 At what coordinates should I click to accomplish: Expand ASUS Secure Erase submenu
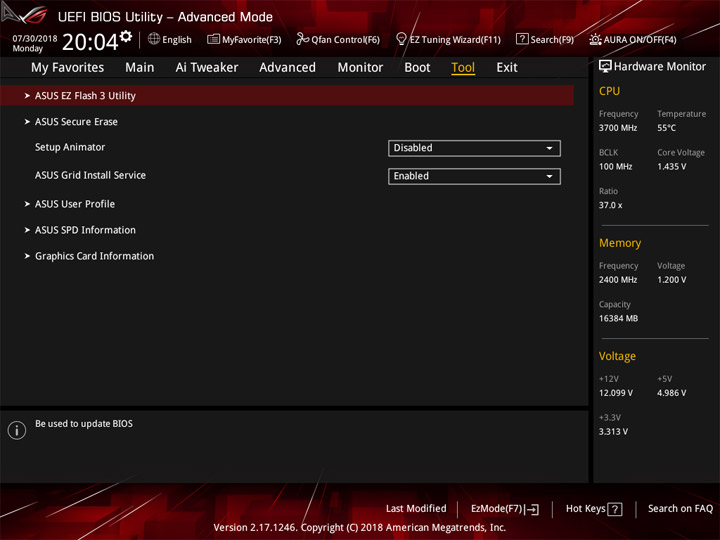pos(76,122)
